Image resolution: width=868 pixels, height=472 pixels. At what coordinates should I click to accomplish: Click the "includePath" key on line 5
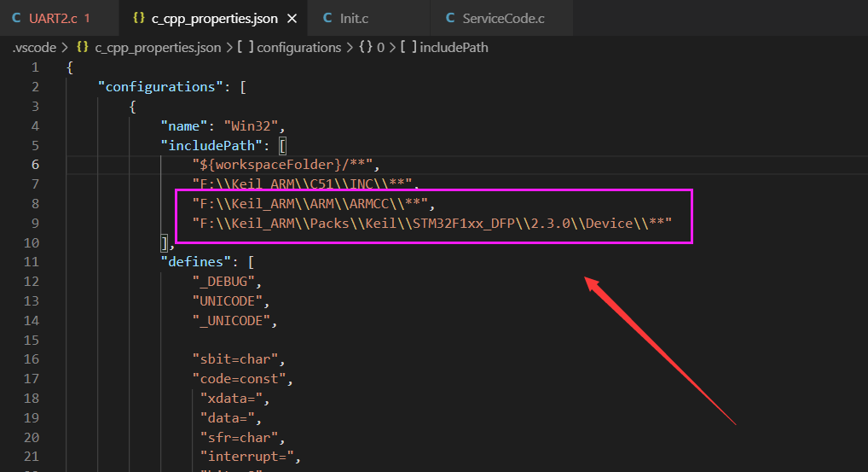211,145
